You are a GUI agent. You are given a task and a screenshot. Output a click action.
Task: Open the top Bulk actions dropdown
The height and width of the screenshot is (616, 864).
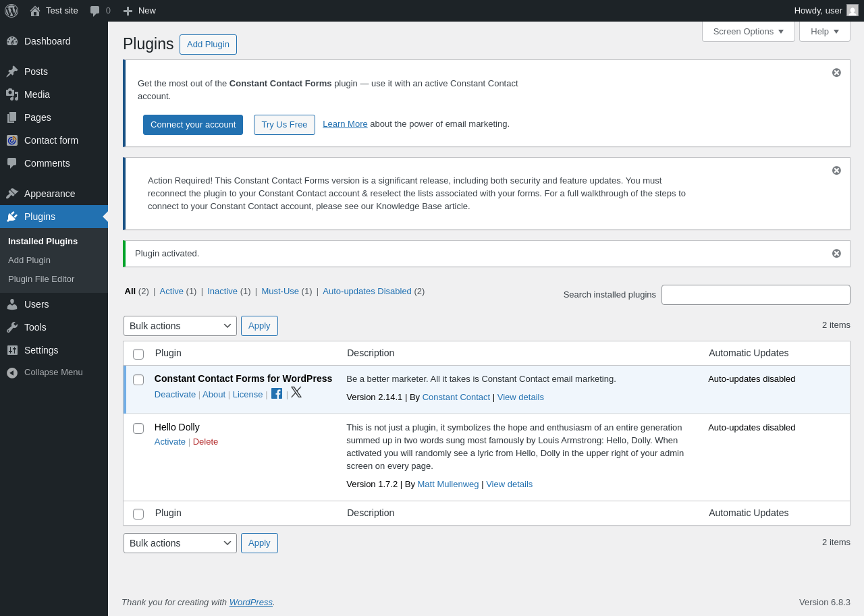click(180, 326)
